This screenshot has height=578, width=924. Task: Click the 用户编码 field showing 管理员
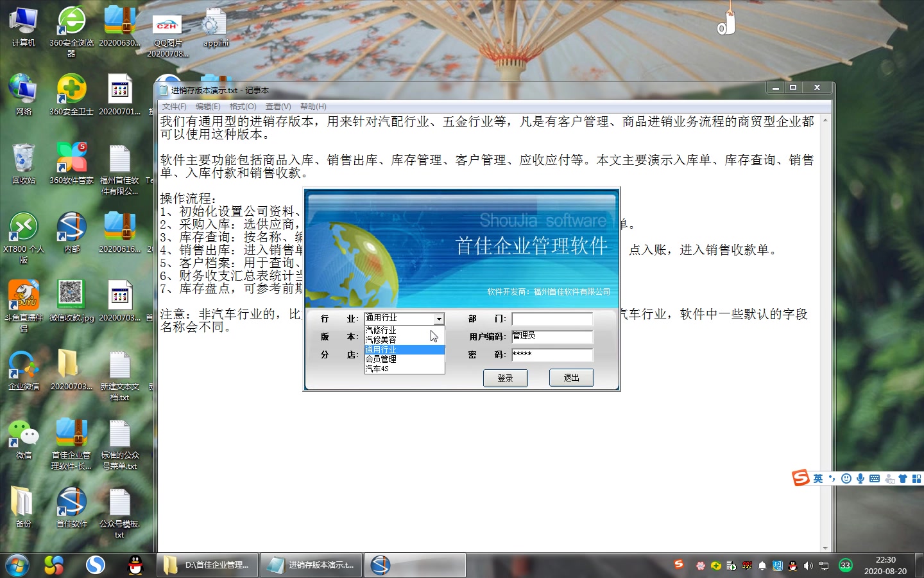tap(552, 337)
